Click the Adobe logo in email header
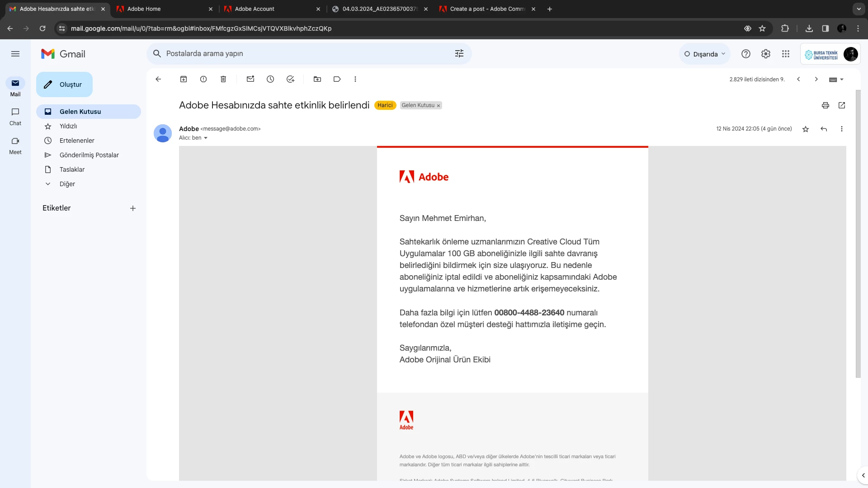This screenshot has height=488, width=868. point(424,177)
